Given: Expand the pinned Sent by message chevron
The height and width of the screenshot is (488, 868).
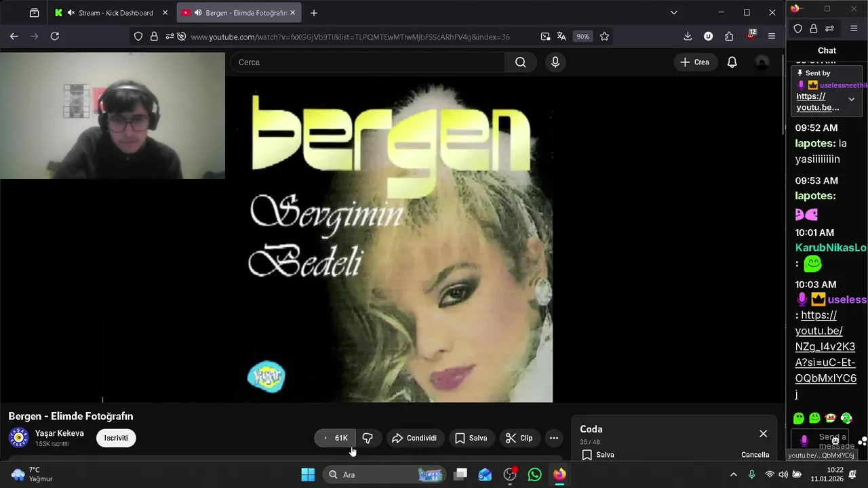Looking at the screenshot, I should (852, 99).
